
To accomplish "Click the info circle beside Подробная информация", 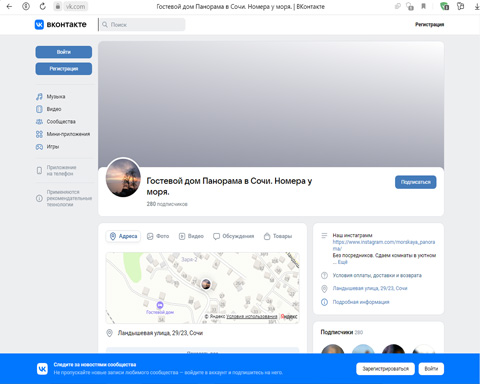I will (x=324, y=302).
